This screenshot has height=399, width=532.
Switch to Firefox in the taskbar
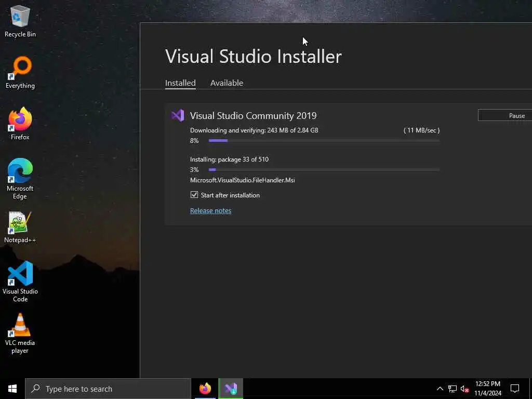(205, 389)
